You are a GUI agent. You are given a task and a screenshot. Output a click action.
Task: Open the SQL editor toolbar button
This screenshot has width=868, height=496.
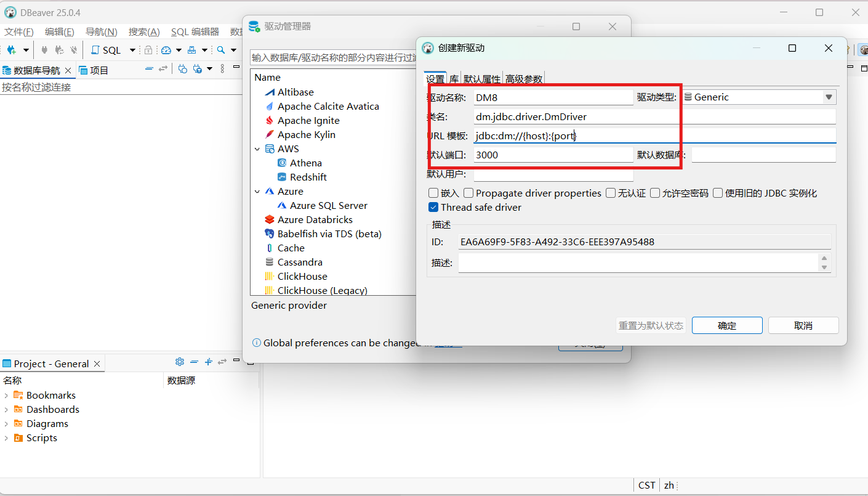(x=106, y=50)
